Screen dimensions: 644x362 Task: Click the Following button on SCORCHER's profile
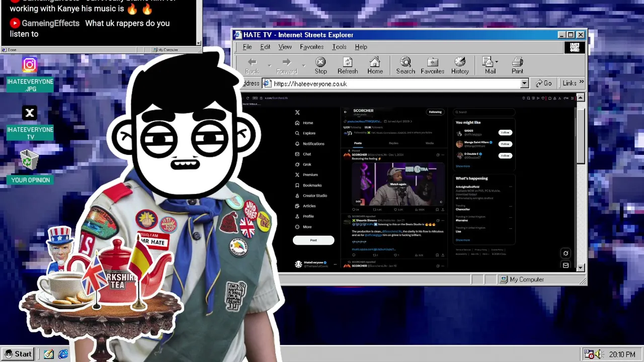pos(435,112)
